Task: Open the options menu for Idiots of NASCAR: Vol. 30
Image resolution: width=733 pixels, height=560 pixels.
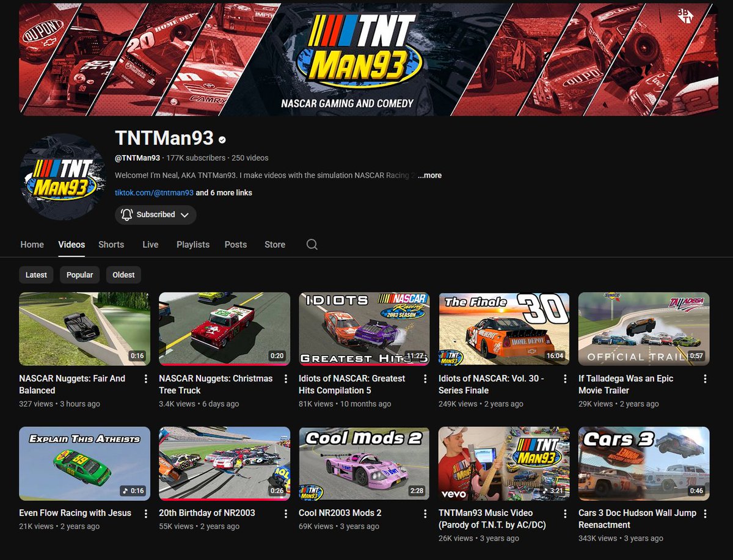Action: pyautogui.click(x=565, y=379)
